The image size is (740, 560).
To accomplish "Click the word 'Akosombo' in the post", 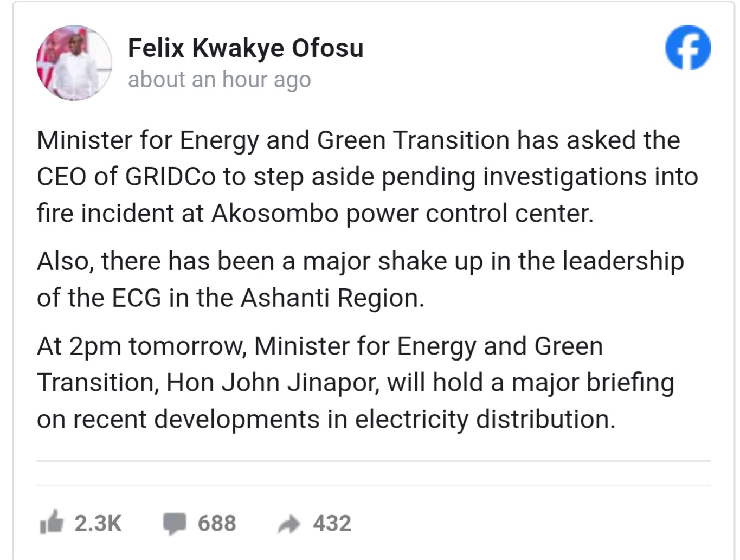I will point(275,213).
